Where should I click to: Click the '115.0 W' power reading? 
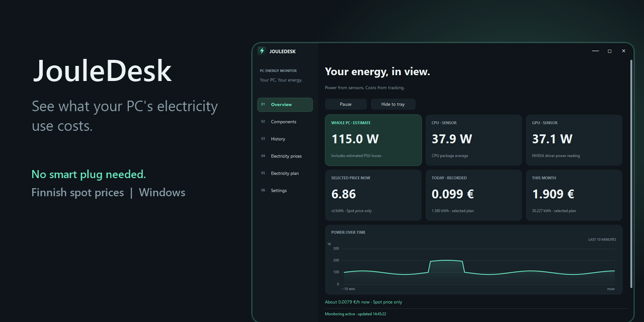tap(355, 139)
